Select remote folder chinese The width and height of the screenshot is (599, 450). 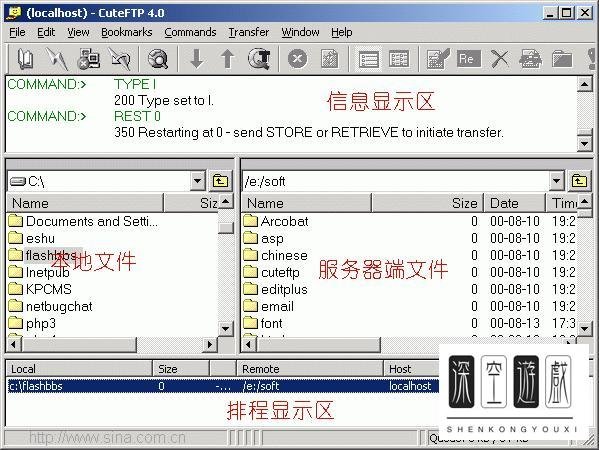(x=275, y=255)
